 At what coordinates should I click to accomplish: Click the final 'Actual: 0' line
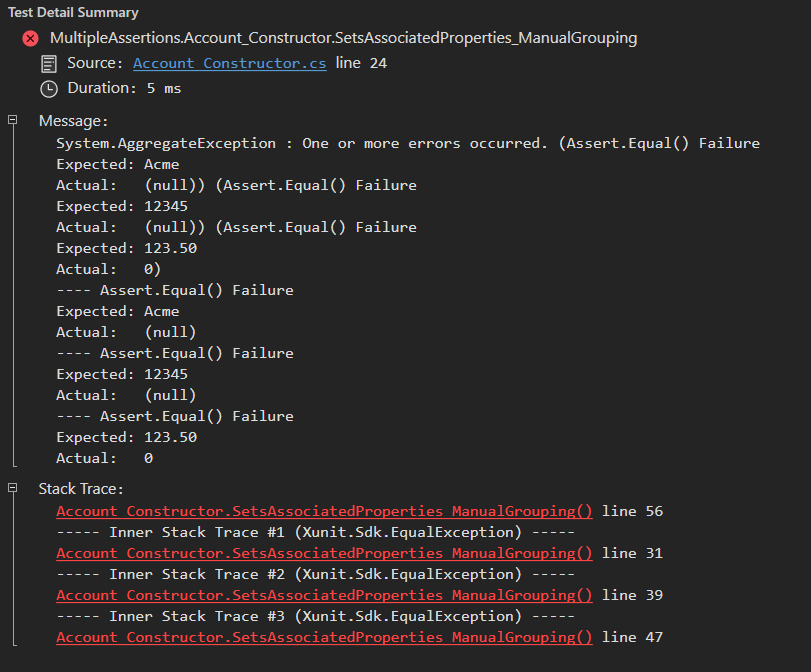pos(104,458)
